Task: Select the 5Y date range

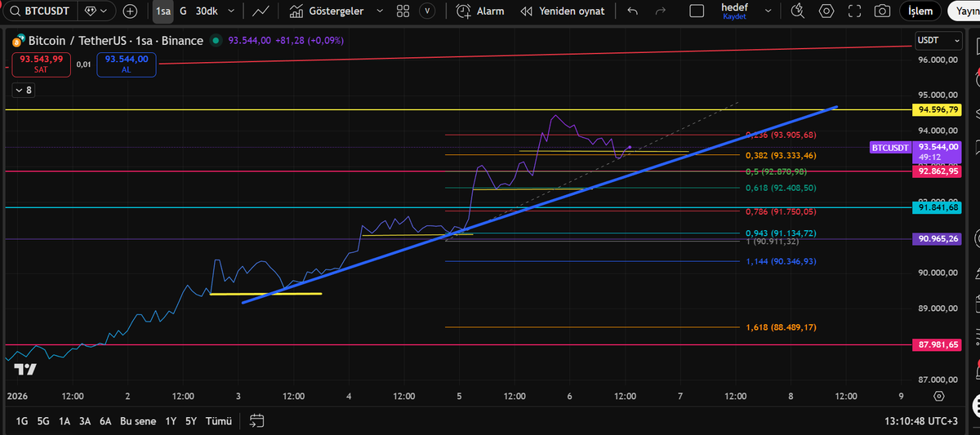Action: (191, 421)
